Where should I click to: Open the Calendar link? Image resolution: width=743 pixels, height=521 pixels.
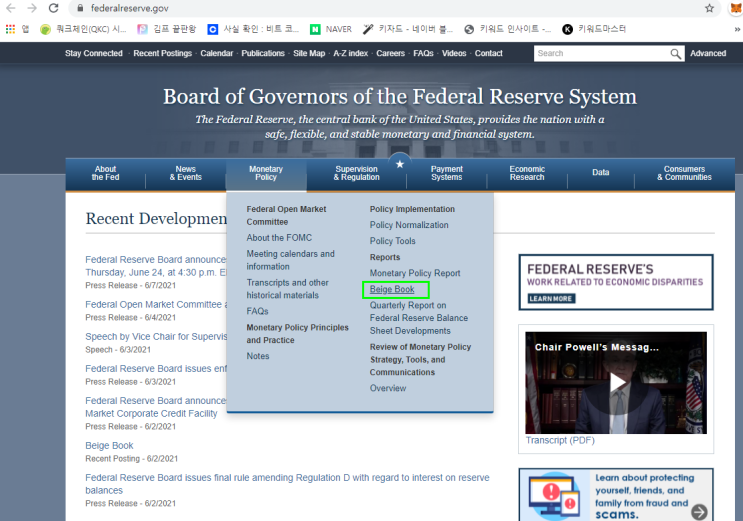coord(217,54)
